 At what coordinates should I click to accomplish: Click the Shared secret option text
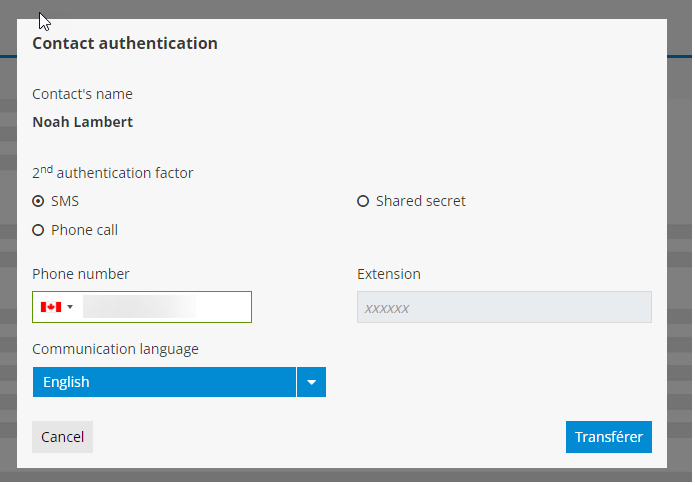coord(420,201)
